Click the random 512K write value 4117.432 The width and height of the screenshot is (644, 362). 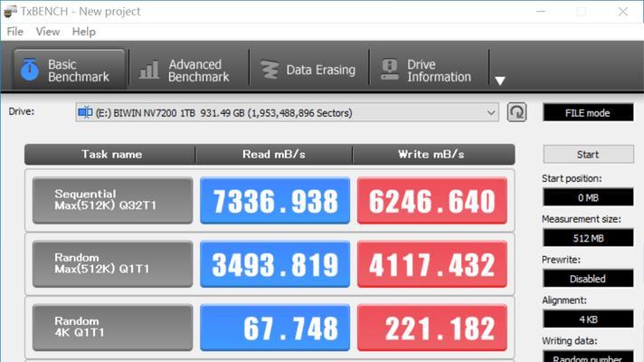point(432,264)
